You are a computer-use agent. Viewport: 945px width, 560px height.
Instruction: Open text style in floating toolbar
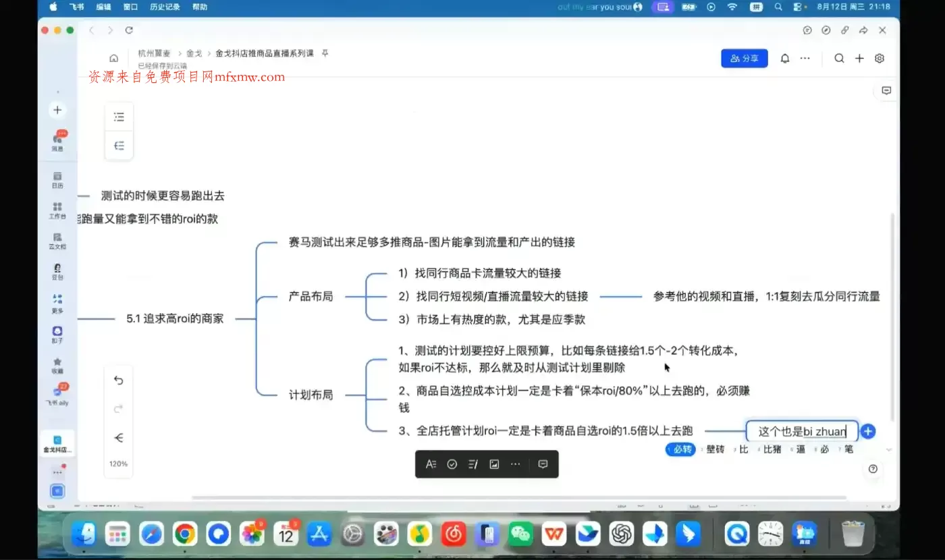[x=431, y=464]
